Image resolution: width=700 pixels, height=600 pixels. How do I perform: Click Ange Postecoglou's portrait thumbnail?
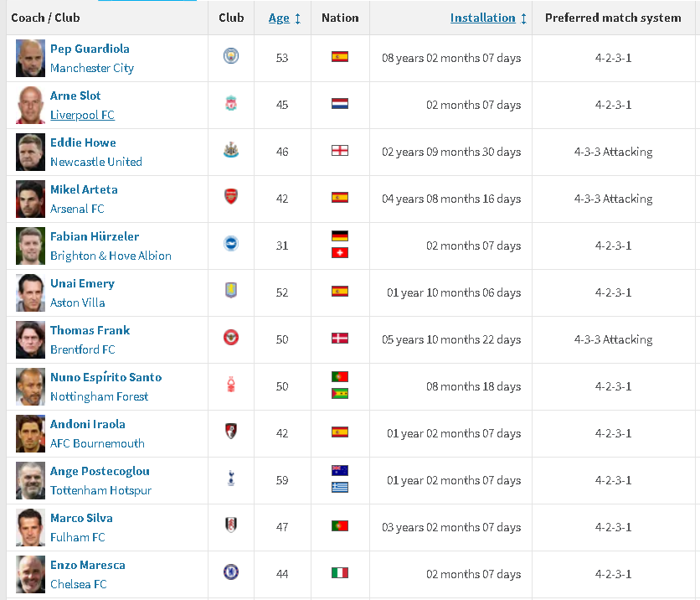[x=30, y=480]
